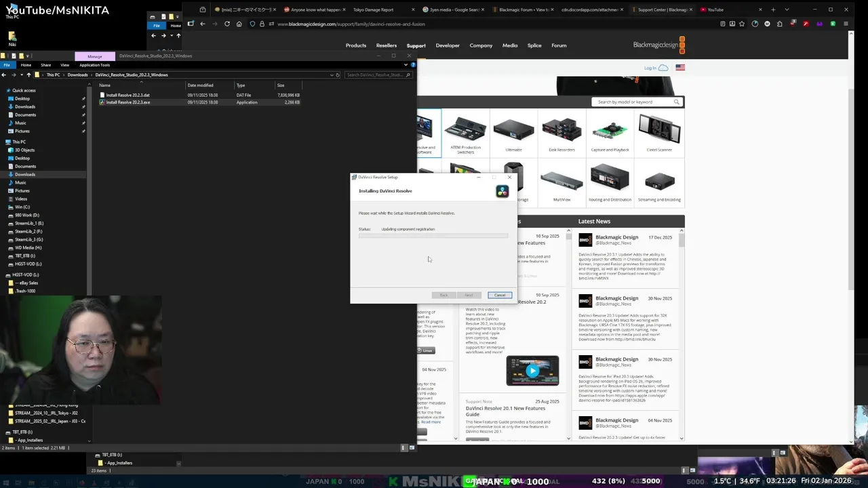Screen dimensions: 868x488
Task: Open 980 Work (D:) drive
Action: click(x=27, y=215)
